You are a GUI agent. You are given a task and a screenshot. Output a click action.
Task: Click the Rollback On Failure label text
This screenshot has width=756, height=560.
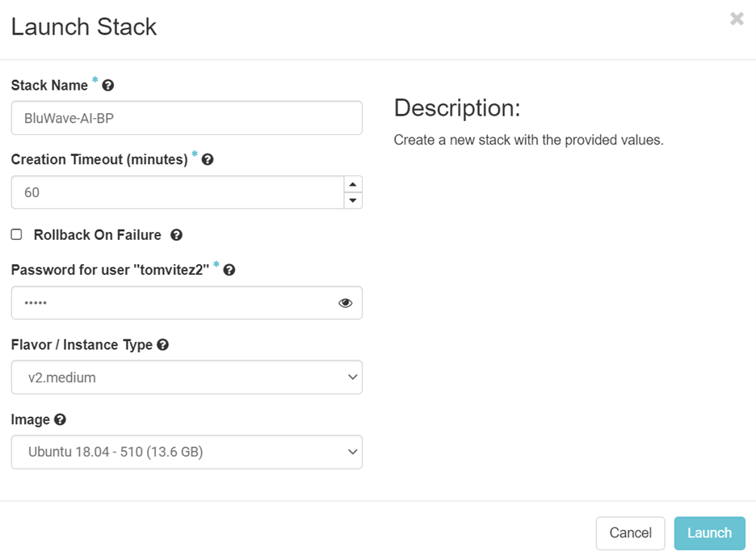pyautogui.click(x=97, y=235)
